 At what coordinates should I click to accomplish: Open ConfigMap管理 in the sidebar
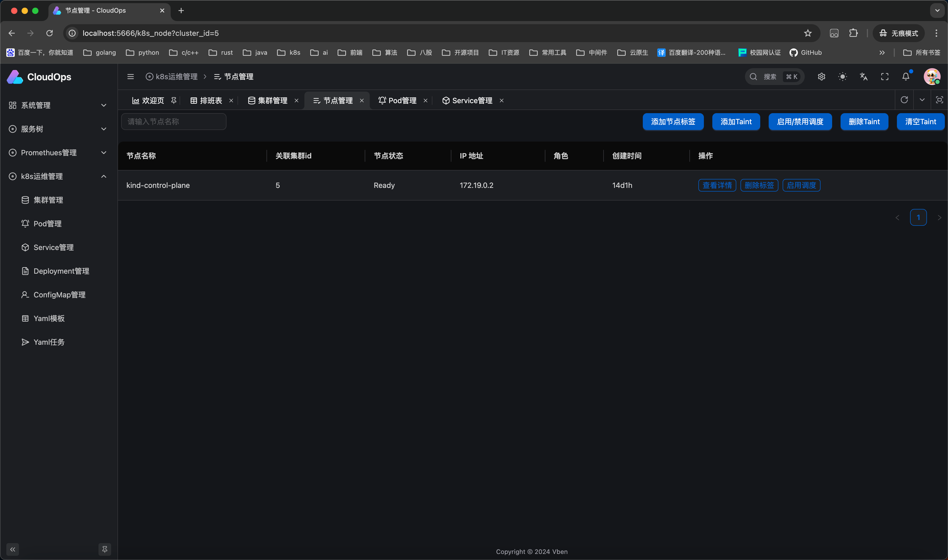(x=58, y=295)
